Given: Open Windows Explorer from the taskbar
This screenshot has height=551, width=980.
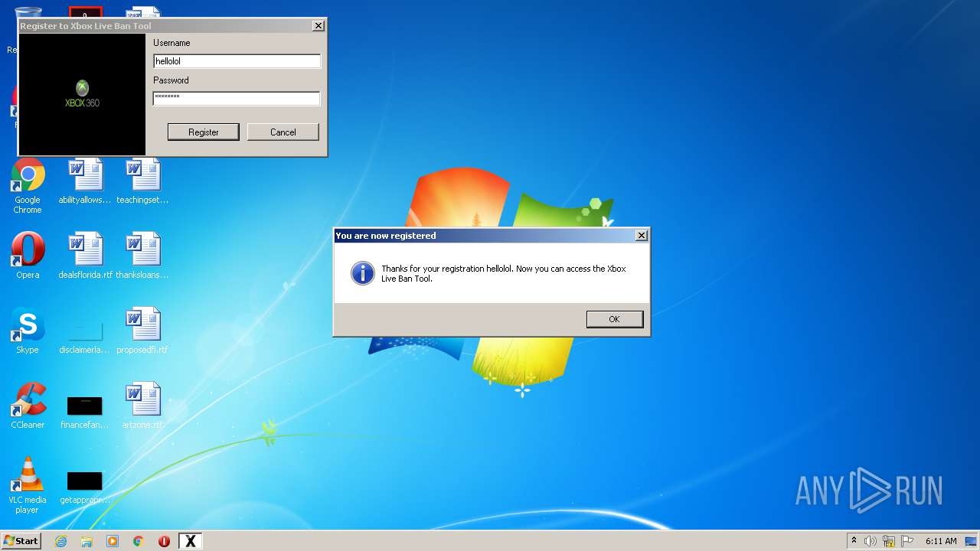Looking at the screenshot, I should 87,541.
